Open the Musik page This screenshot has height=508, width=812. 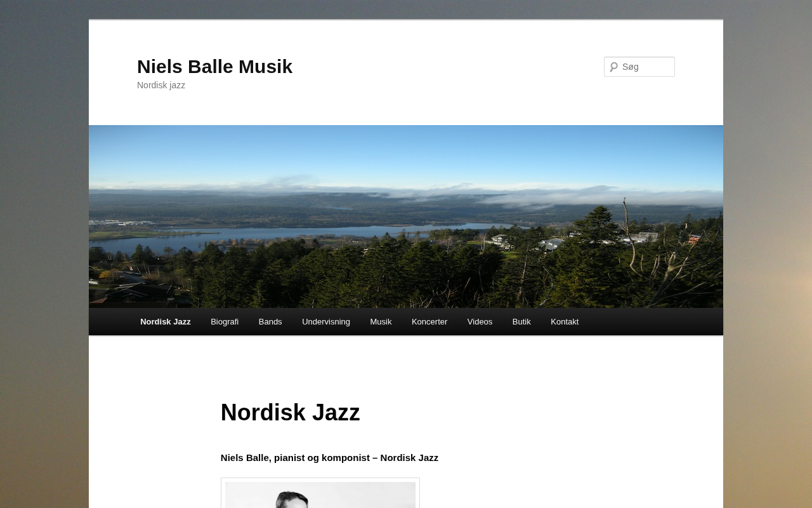pyautogui.click(x=381, y=322)
